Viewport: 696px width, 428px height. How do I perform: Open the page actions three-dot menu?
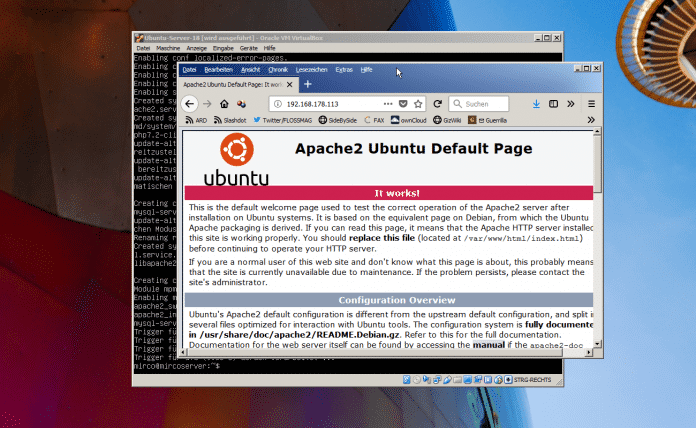click(x=387, y=104)
